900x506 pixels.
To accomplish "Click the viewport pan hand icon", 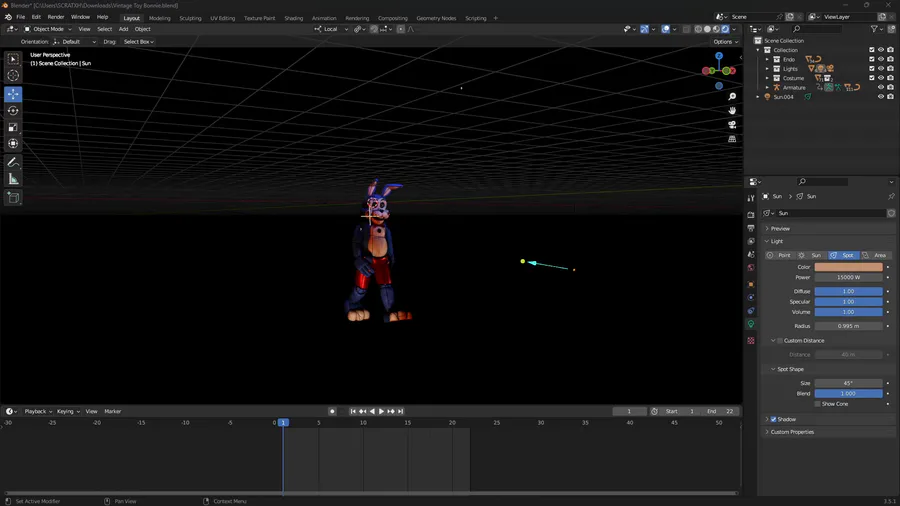I will (x=732, y=110).
